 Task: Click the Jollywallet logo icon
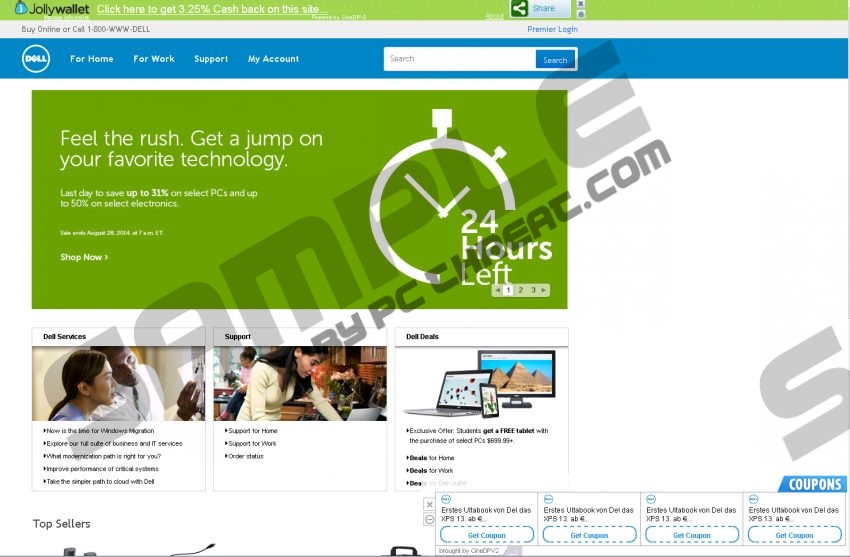[x=21, y=9]
